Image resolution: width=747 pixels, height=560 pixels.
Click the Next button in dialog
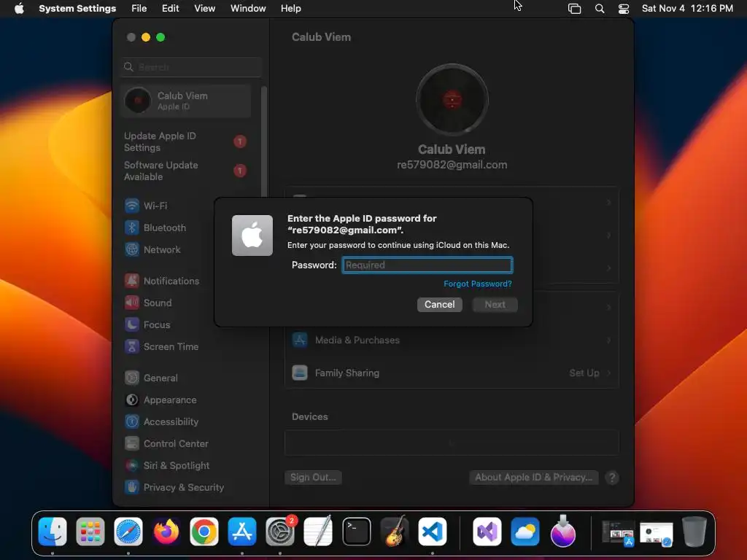click(x=495, y=304)
